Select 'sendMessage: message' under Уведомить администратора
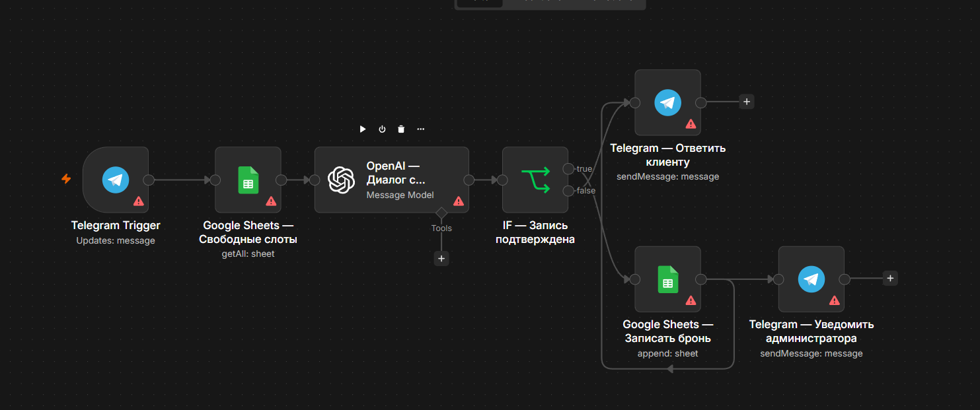This screenshot has width=980, height=410. (x=811, y=353)
